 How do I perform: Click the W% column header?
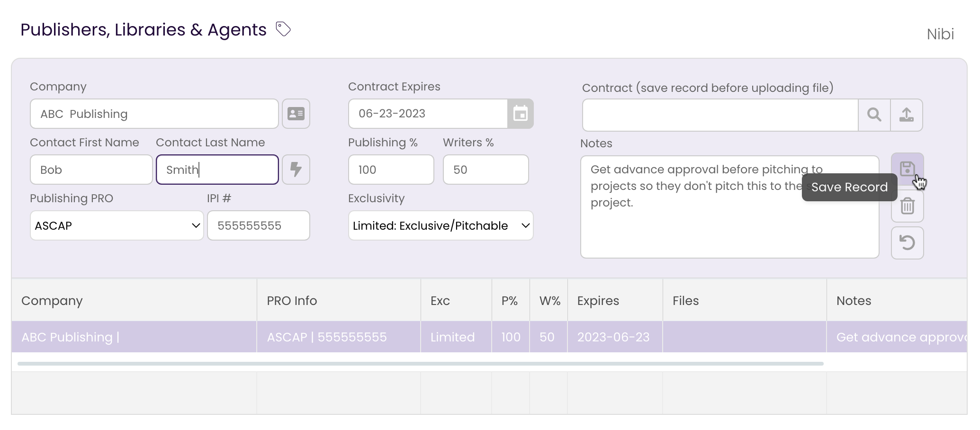(548, 300)
